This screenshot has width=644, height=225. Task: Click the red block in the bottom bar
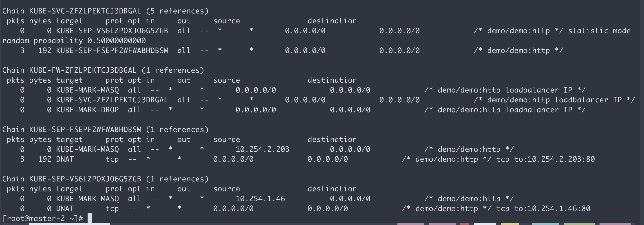pos(465,224)
